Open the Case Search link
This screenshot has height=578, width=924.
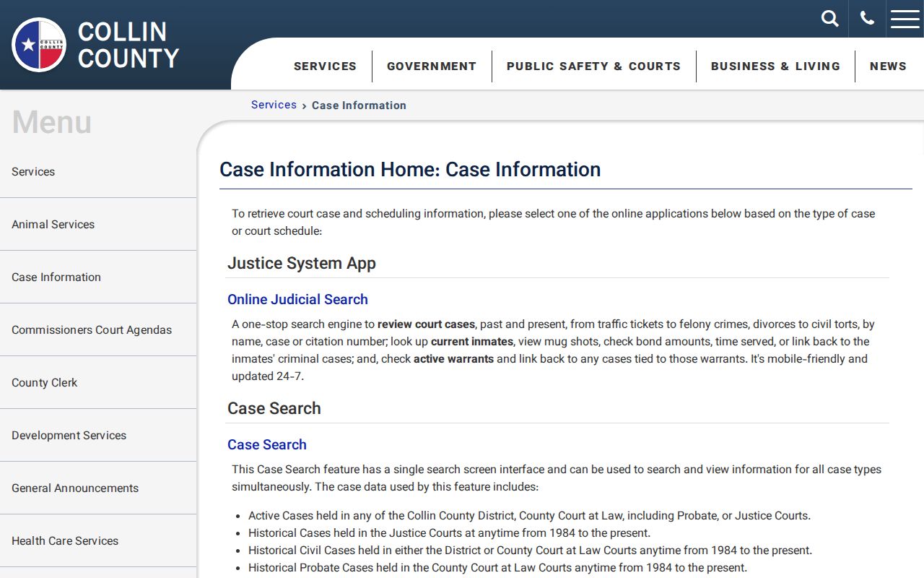click(267, 444)
